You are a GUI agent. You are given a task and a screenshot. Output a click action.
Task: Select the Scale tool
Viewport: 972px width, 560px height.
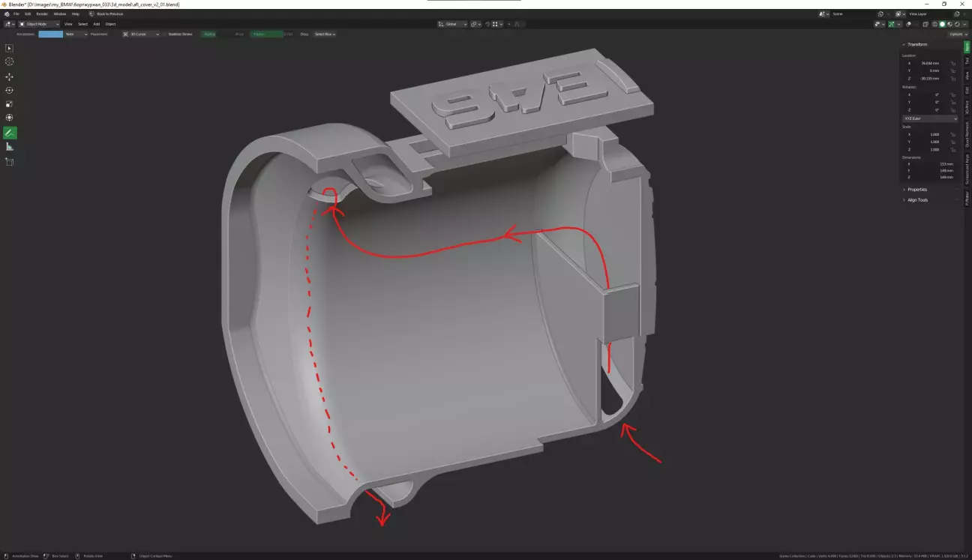tap(10, 104)
